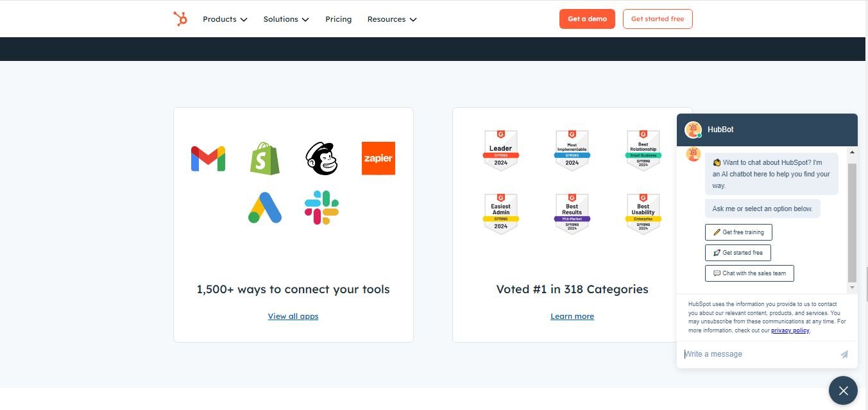
Task: Click the Mailchimp monkey logo
Action: [x=321, y=158]
